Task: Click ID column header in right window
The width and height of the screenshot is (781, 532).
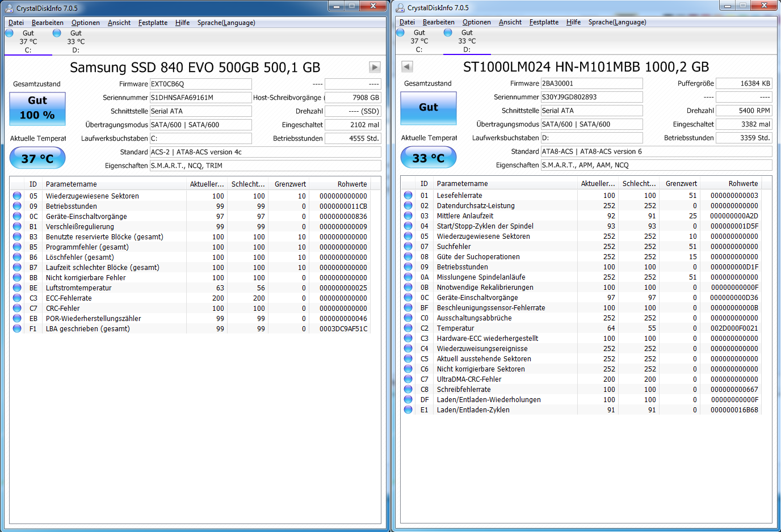Action: click(424, 183)
